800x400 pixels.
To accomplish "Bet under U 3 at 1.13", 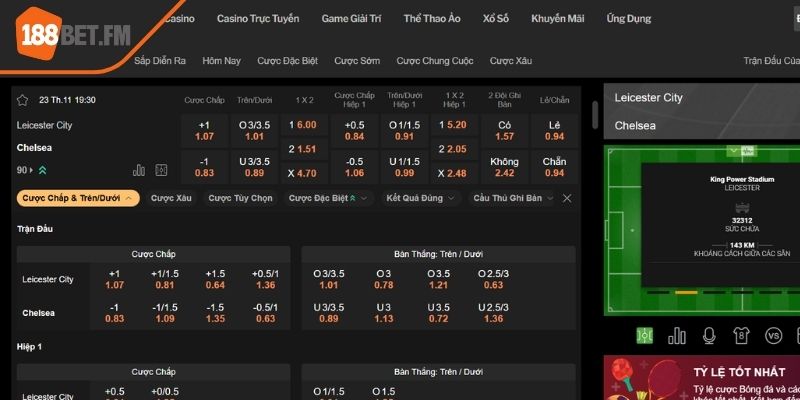I will [384, 313].
